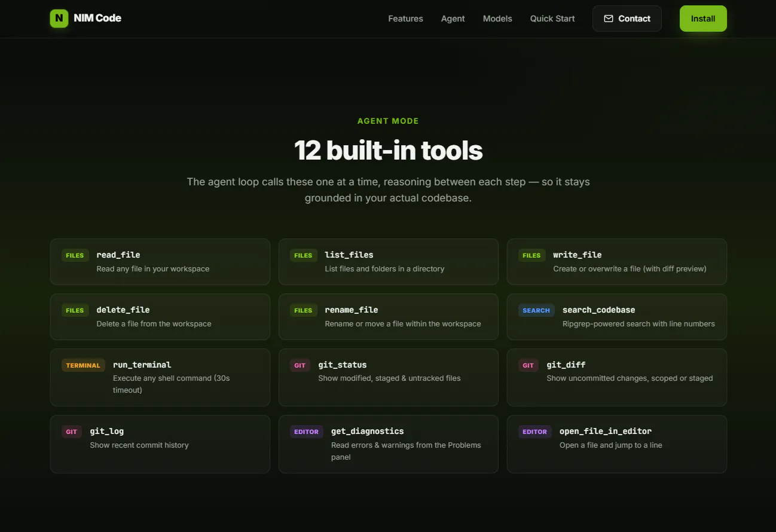This screenshot has width=776, height=532.
Task: Click the GIT badge on git_status
Action: 300,365
